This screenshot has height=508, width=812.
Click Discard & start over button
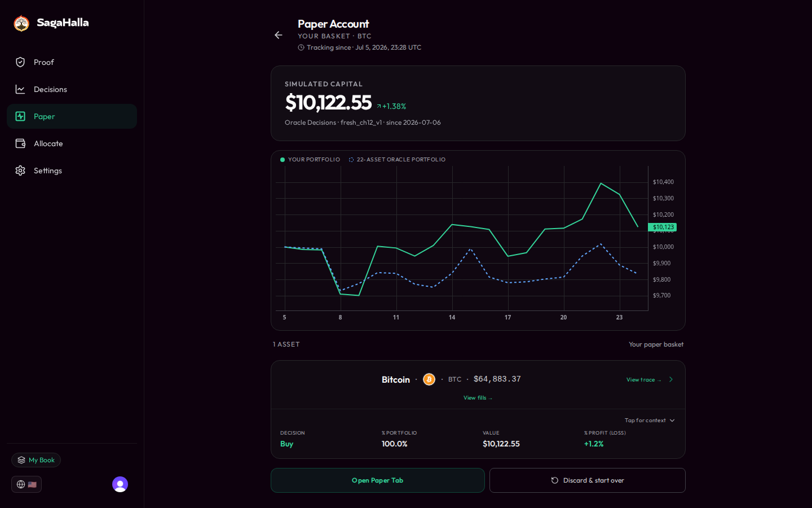tap(588, 480)
